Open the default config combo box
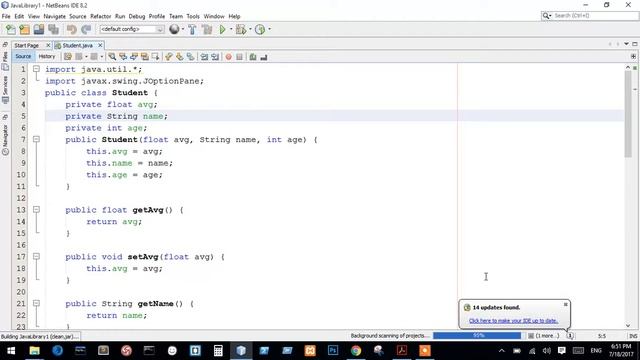Image resolution: width=640 pixels, height=360 pixels. (x=132, y=29)
